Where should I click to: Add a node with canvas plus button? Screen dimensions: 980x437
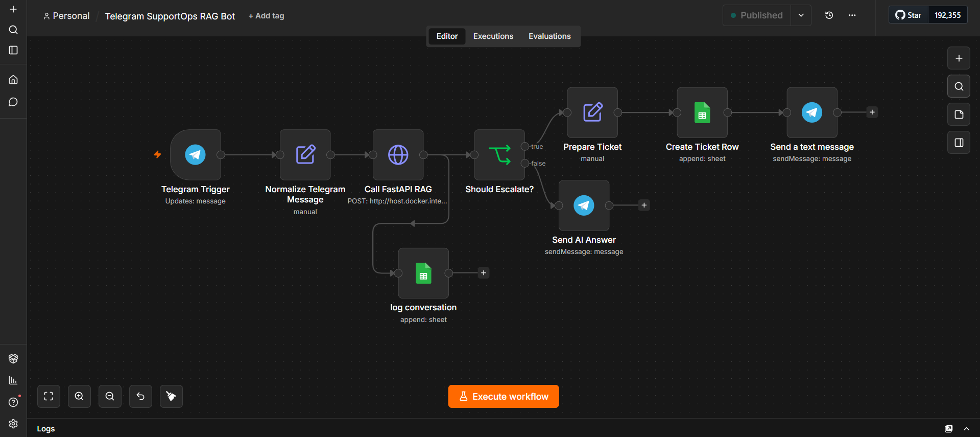pyautogui.click(x=959, y=58)
